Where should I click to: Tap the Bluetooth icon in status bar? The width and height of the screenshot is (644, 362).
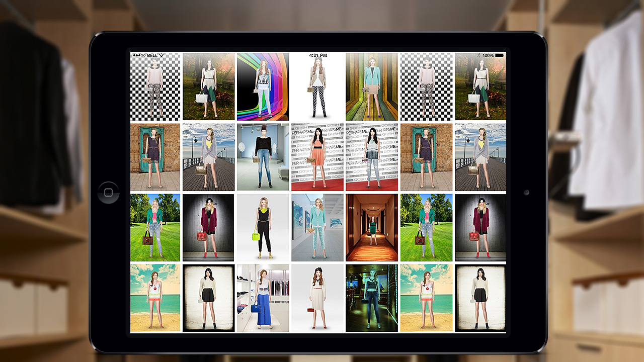(477, 55)
